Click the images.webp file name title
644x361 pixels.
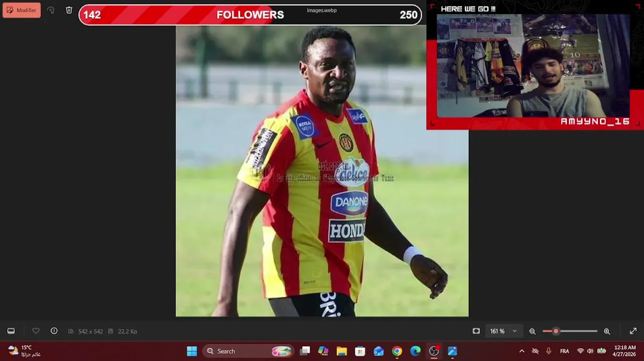click(322, 10)
